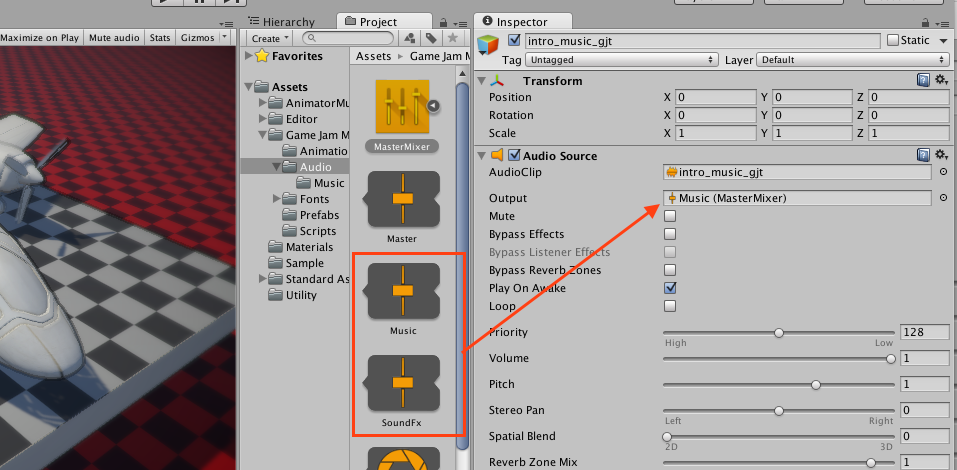
Task: Open the Transform help book icon
Action: pyautogui.click(x=923, y=80)
